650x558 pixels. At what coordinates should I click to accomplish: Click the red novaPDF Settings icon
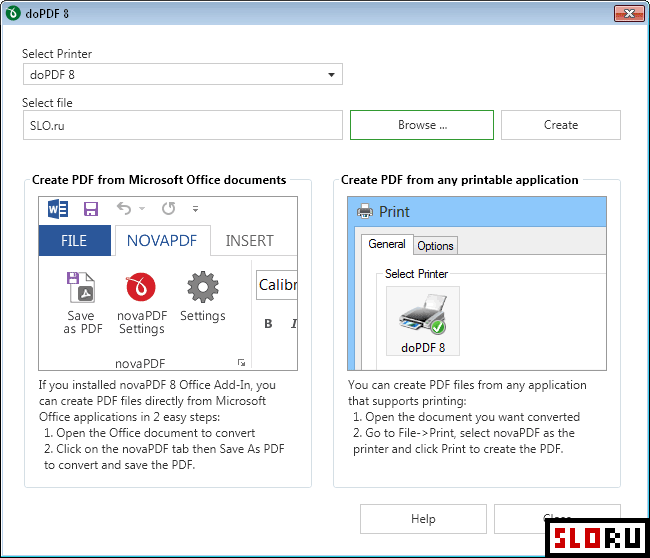pos(141,287)
